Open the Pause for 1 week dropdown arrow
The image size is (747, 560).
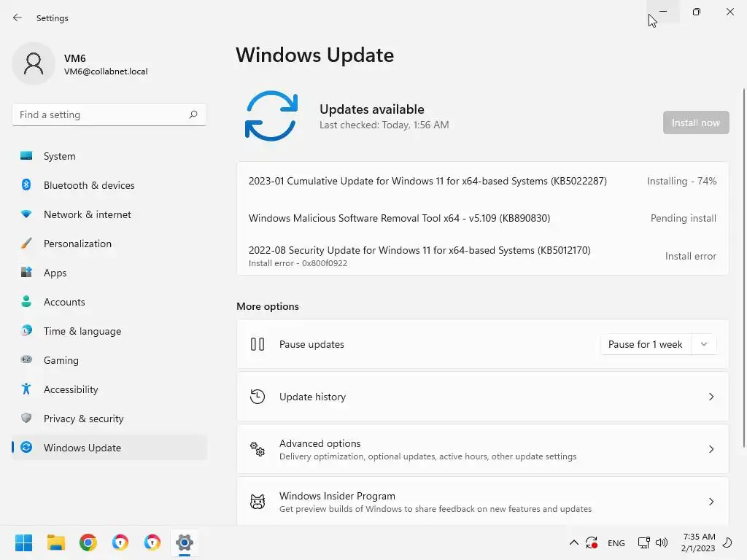pyautogui.click(x=704, y=344)
